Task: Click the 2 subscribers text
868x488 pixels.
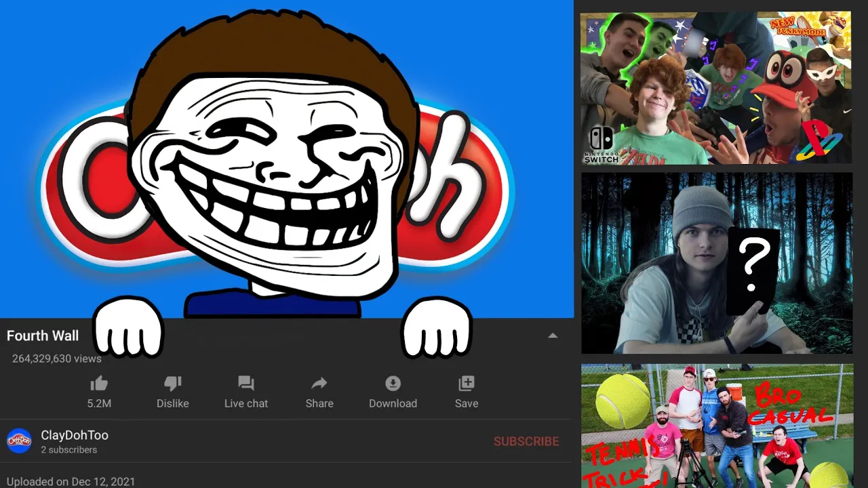Action: click(68, 450)
